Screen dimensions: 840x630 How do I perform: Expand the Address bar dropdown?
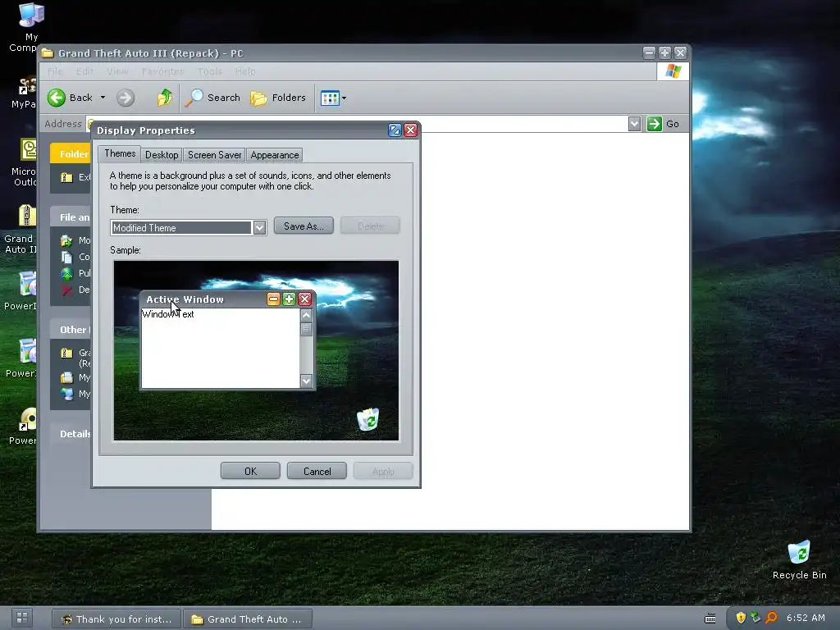pyautogui.click(x=634, y=124)
